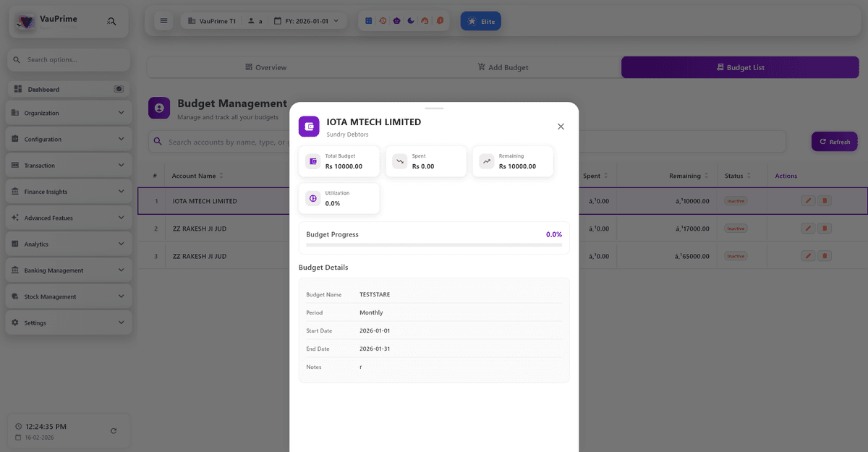The height and width of the screenshot is (452, 868).
Task: Click the Elite plan button
Action: click(x=481, y=21)
